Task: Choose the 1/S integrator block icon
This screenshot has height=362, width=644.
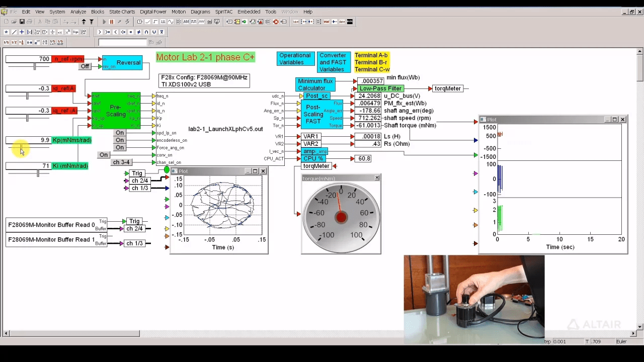Action: point(6,42)
